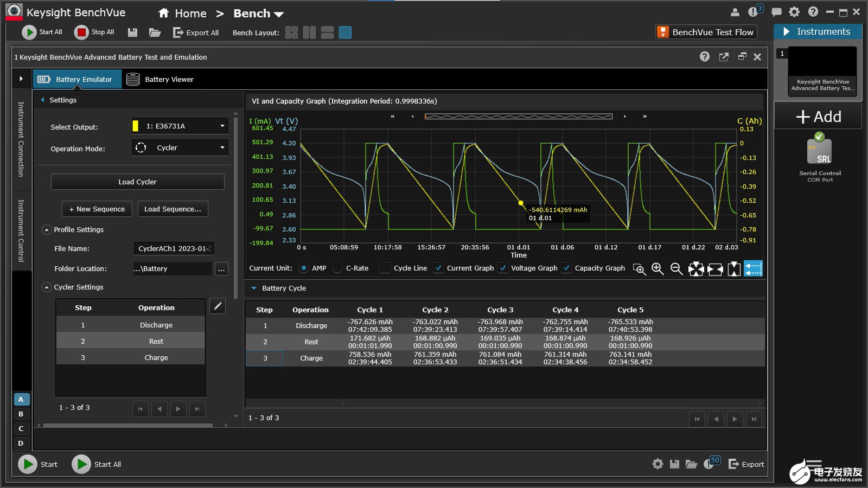The height and width of the screenshot is (488, 868).
Task: Select the stacked rows bench layout
Action: click(x=327, y=33)
